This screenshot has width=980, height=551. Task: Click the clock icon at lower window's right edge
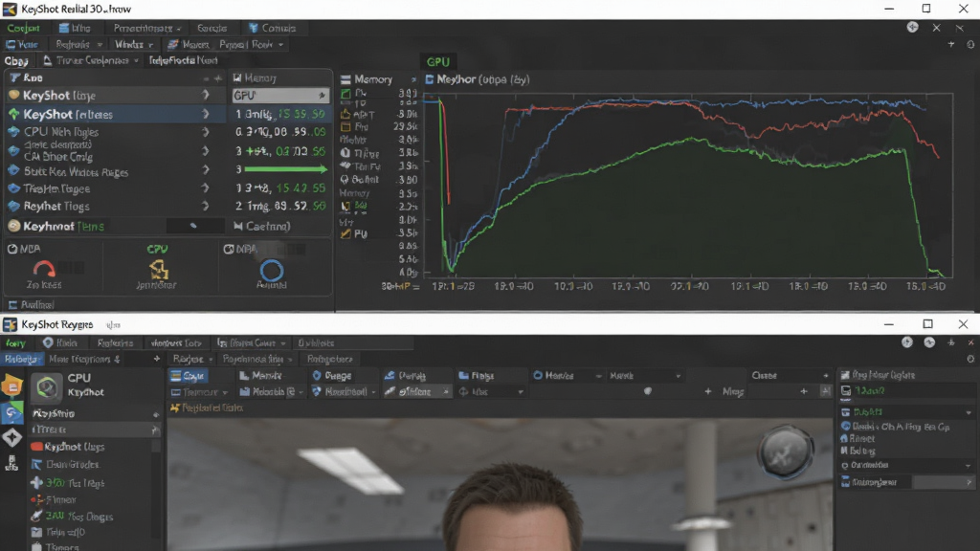970,360
